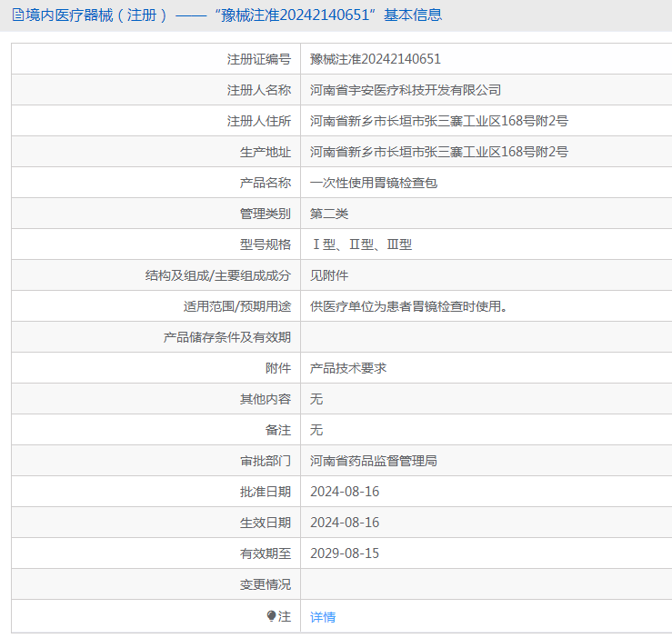The height and width of the screenshot is (638, 672).
Task: Open the 详情 link in the 注 row
Action: 323,616
